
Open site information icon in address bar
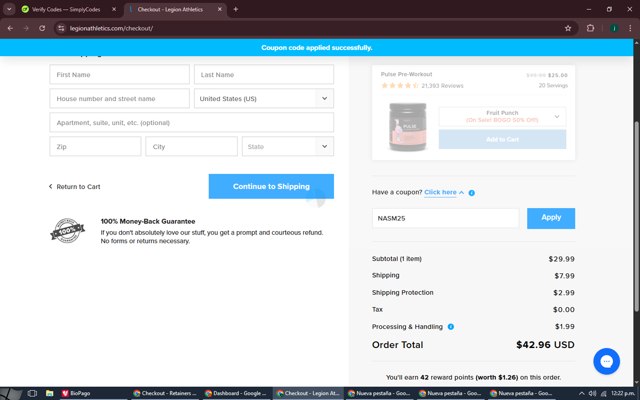(61, 28)
